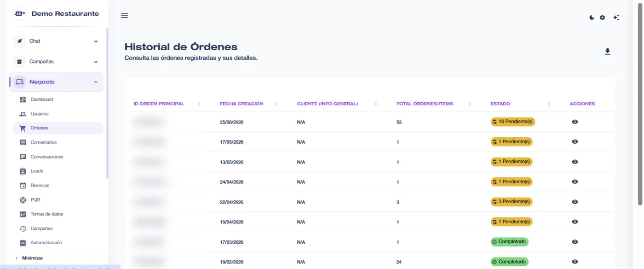Click the total value 24
Screen dimensions: 644x269
click(399, 262)
